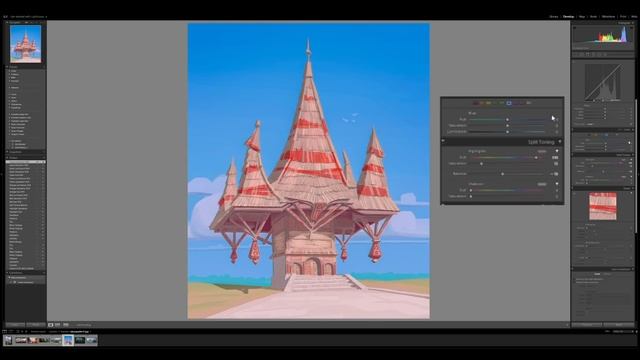Click the Previous button below right panel
This screenshot has height=360, width=640.
[x=587, y=325]
